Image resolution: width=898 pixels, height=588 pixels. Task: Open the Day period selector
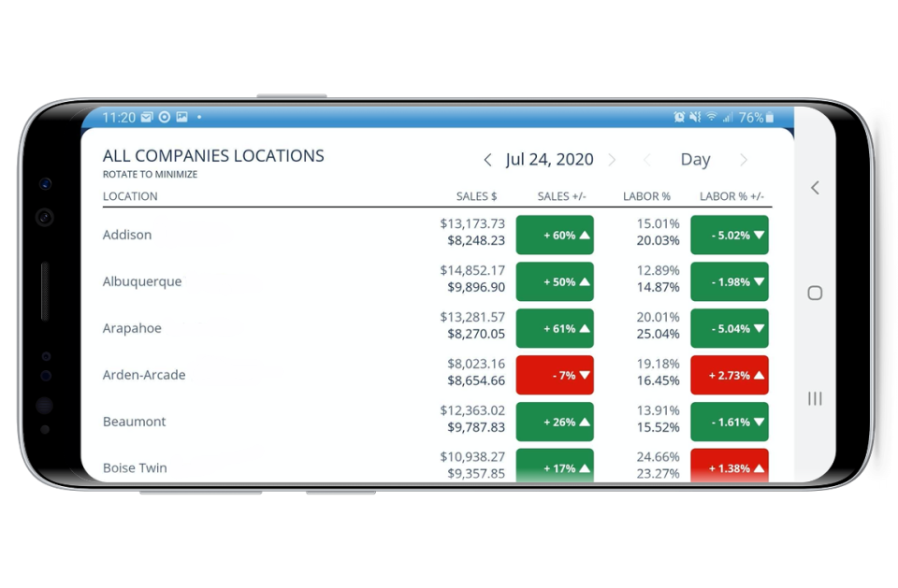click(x=695, y=160)
